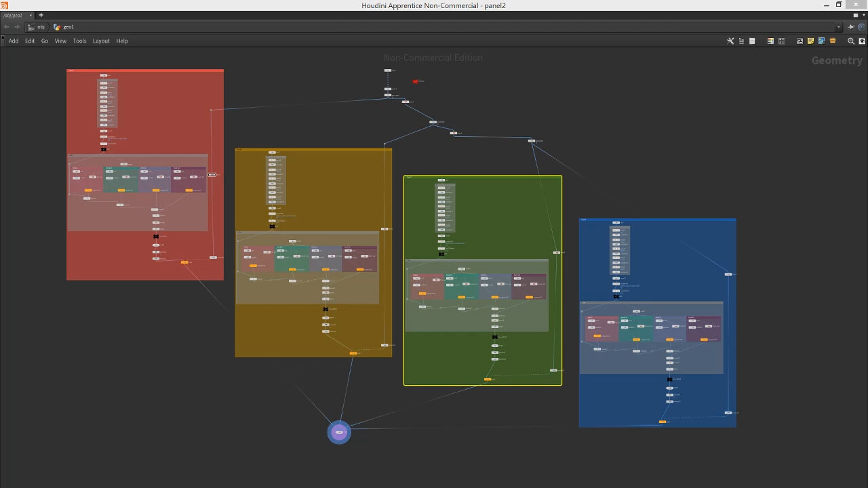Open network search with the magnifier icon
This screenshot has width=868, height=488.
pyautogui.click(x=851, y=41)
